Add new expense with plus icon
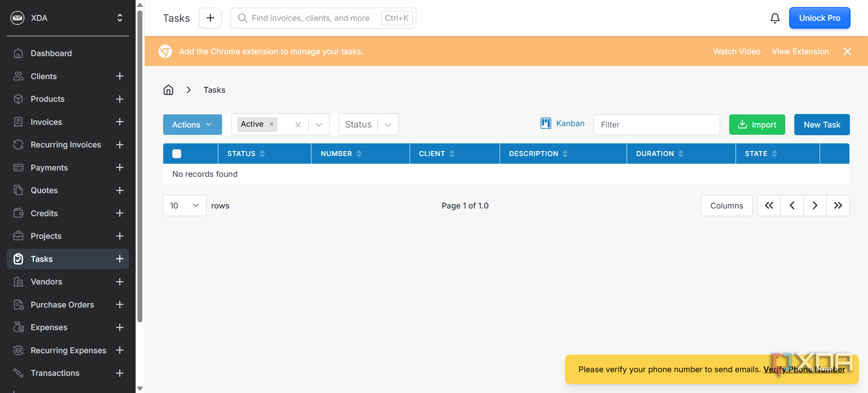 (x=120, y=327)
